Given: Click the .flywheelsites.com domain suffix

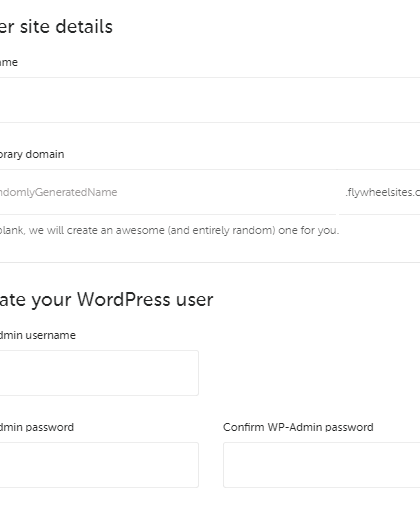Looking at the screenshot, I should pos(383,192).
